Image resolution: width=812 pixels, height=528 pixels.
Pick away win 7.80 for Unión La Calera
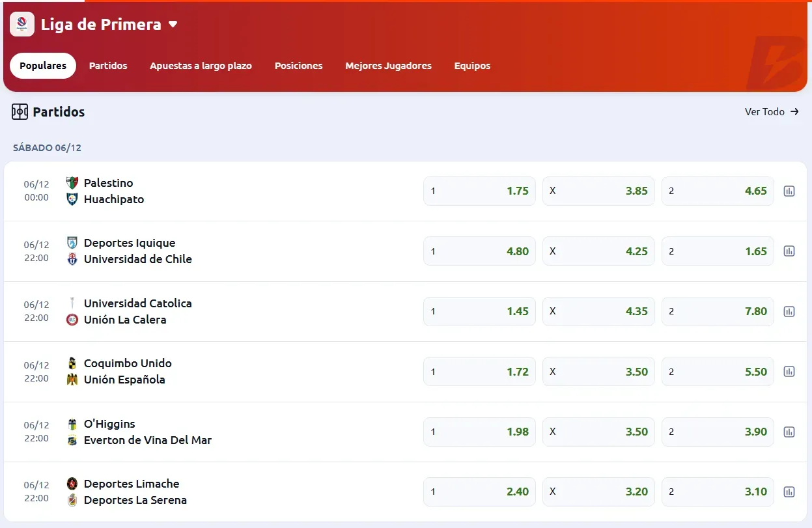[x=718, y=311]
